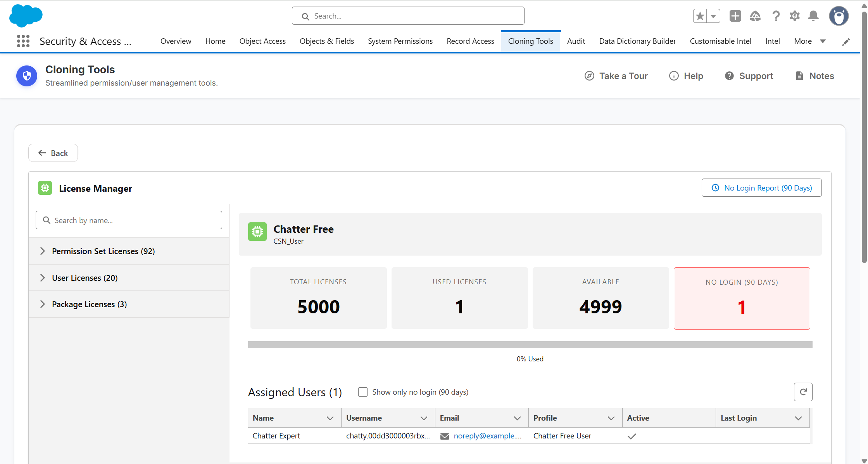The height and width of the screenshot is (464, 868).
Task: Click the License Manager chip icon
Action: click(45, 188)
